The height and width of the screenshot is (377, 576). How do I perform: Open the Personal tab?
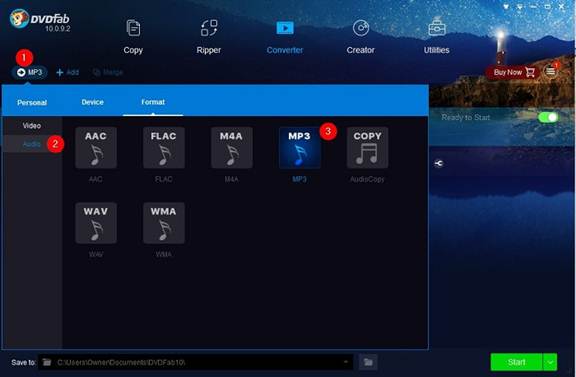coord(32,103)
